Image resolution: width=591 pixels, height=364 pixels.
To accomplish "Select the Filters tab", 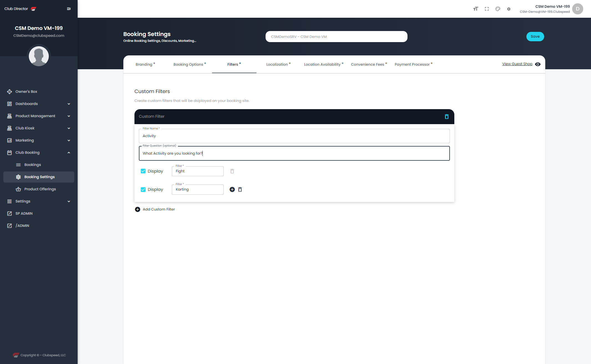I will coord(234,64).
